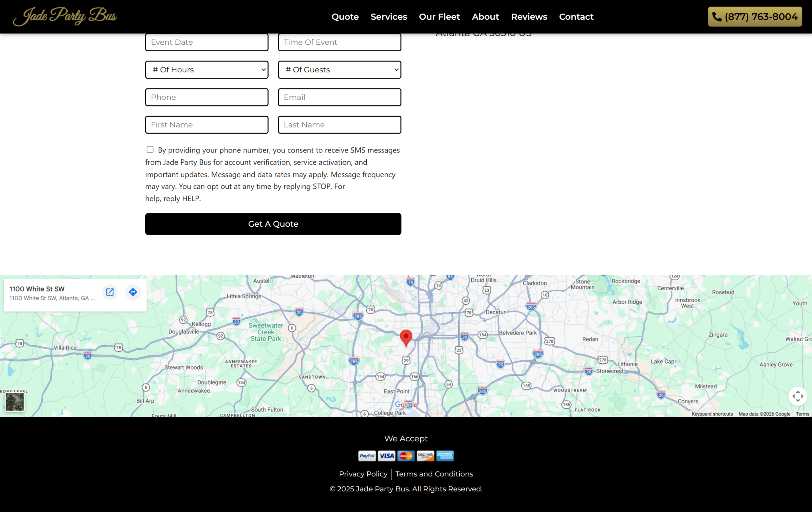Image resolution: width=812 pixels, height=512 pixels.
Task: Open the Privacy Policy link
Action: (363, 474)
